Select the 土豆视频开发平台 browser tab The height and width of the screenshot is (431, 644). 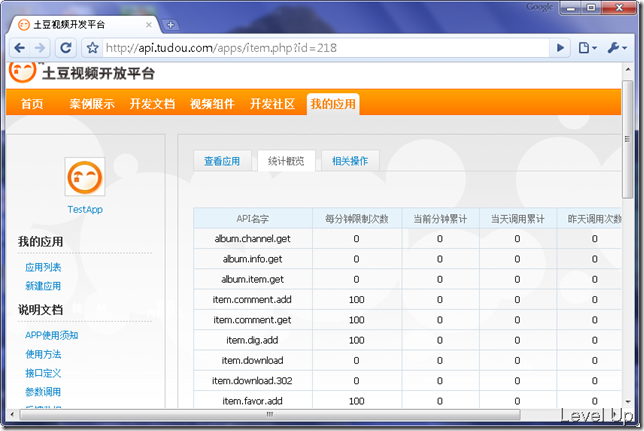click(x=84, y=25)
